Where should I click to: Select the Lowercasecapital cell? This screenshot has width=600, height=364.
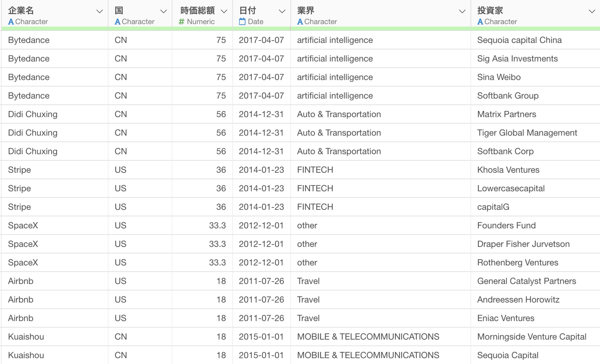coord(535,188)
